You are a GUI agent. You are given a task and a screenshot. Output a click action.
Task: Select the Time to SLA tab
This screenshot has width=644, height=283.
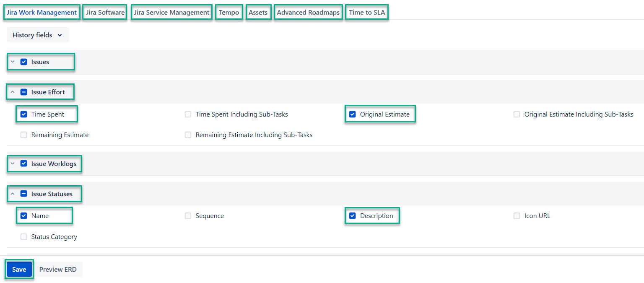[366, 12]
